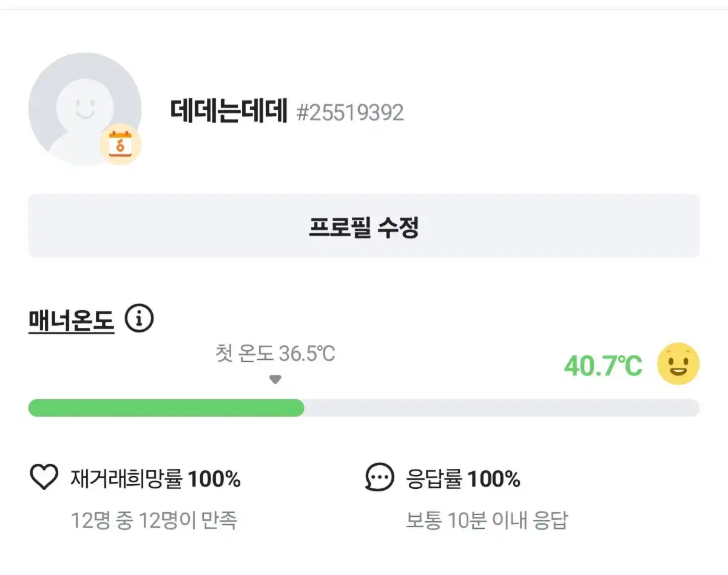728x575 pixels.
Task: Tap the 첫 온도 36.5℃ label
Action: (x=275, y=353)
